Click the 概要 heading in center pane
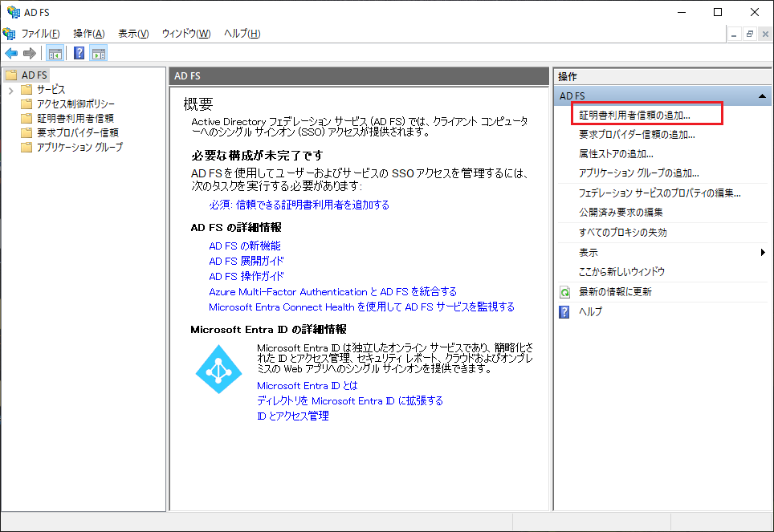 pyautogui.click(x=198, y=104)
